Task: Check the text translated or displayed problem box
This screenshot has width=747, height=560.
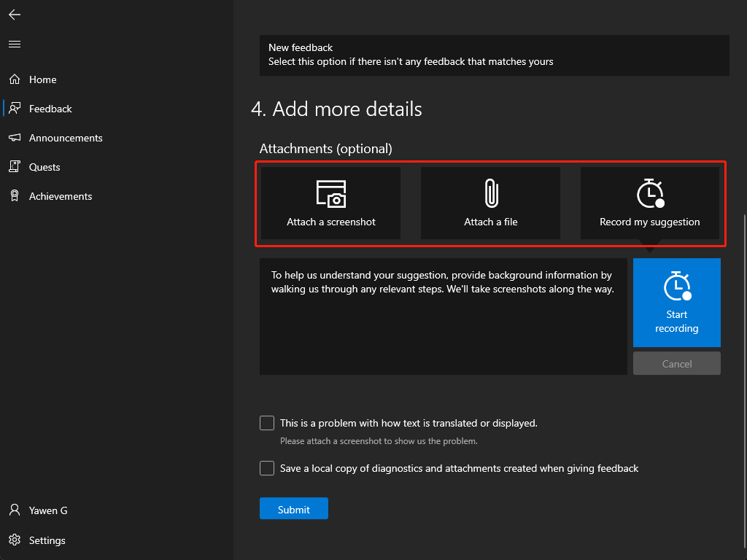Action: [267, 423]
